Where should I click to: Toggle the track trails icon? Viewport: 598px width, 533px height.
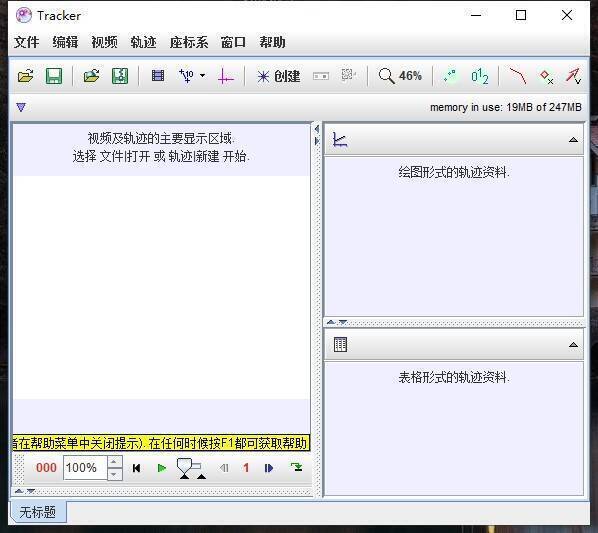tap(450, 75)
